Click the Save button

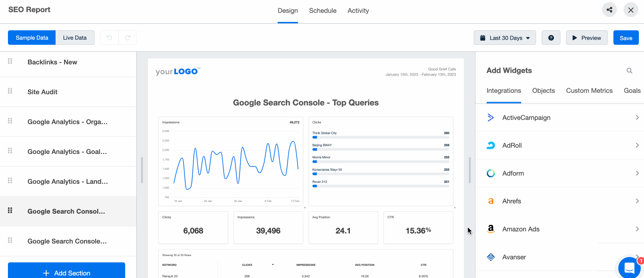point(626,37)
